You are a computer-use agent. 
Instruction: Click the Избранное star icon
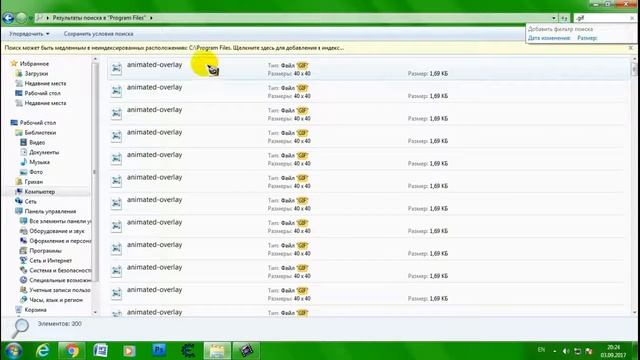(14, 63)
